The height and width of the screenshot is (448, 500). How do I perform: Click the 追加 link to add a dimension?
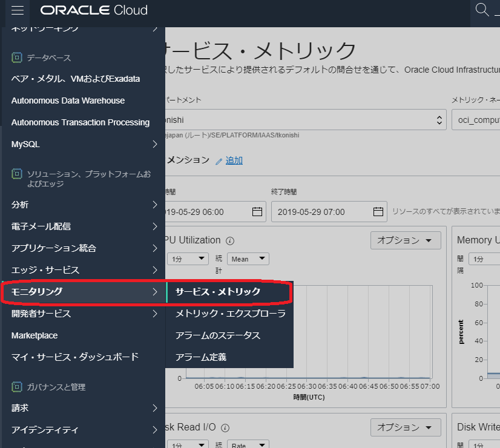[x=235, y=160]
